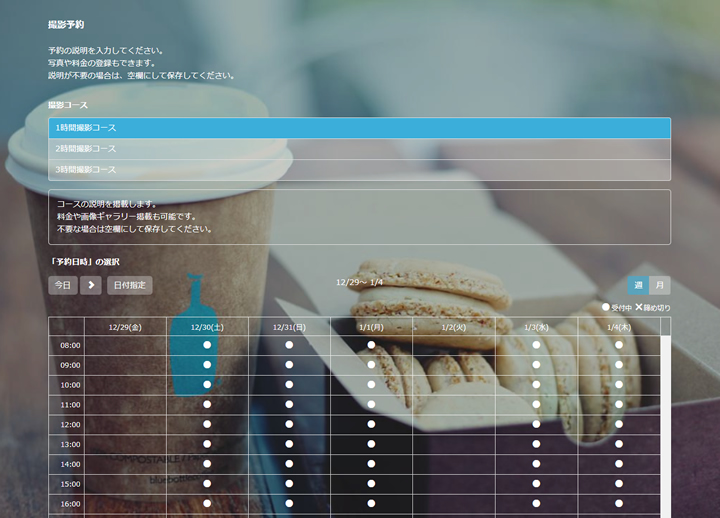
Task: Go to next week with arrow button
Action: point(90,285)
